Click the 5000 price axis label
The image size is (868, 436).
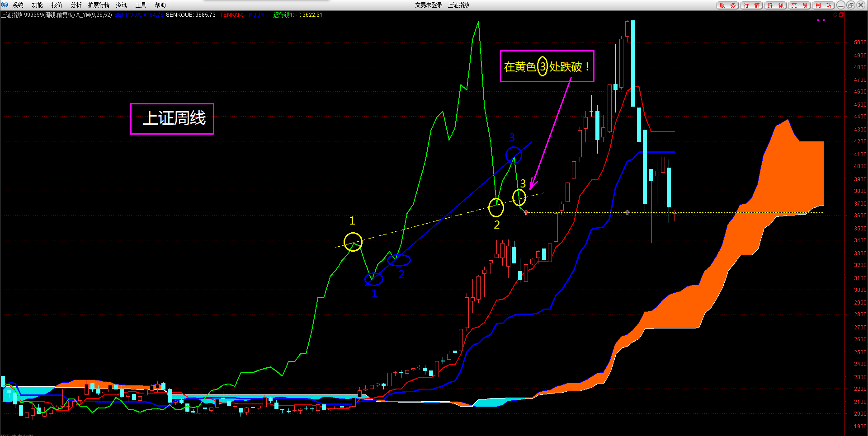click(860, 42)
